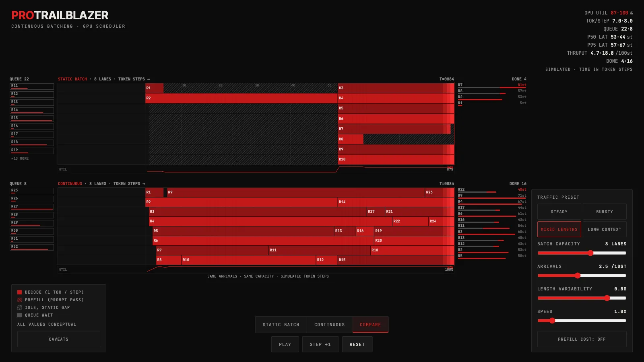Click the R10 bar in static batch lanes
Viewport: 644px width, 362px height.
pos(396,159)
